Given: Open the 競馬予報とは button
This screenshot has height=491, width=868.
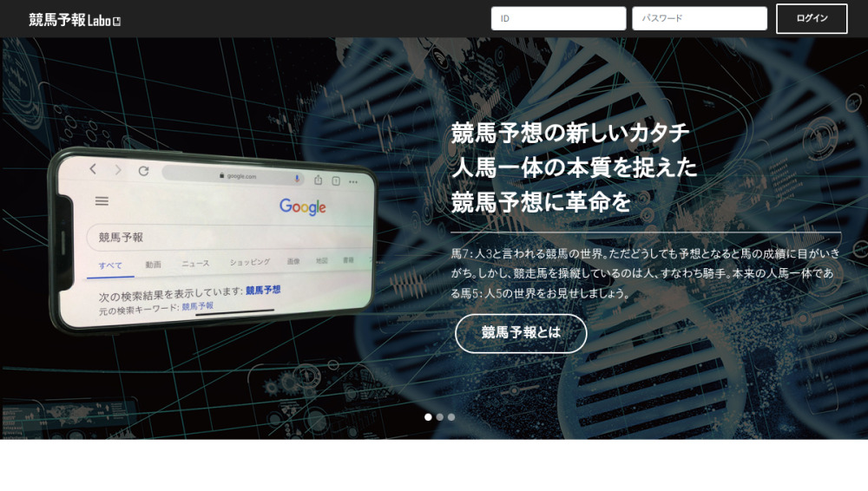Looking at the screenshot, I should [x=521, y=333].
